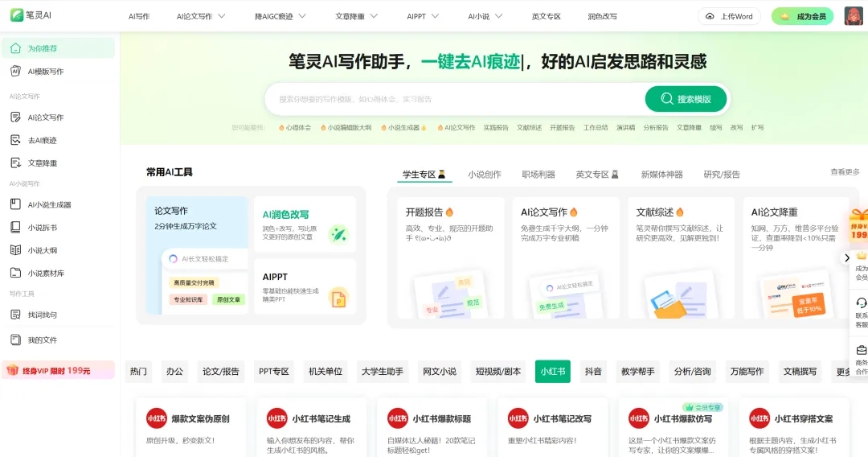
Task: Switch to the 研究/报告 tab
Action: click(721, 174)
